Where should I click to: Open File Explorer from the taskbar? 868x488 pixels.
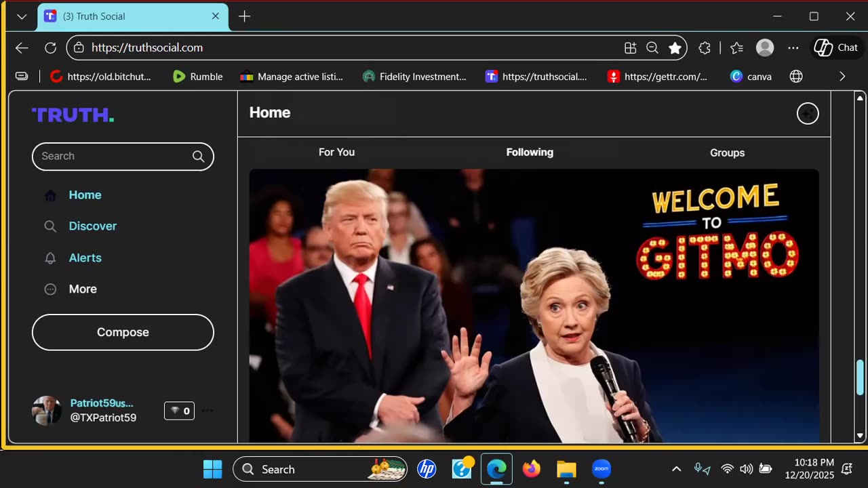[x=566, y=469]
